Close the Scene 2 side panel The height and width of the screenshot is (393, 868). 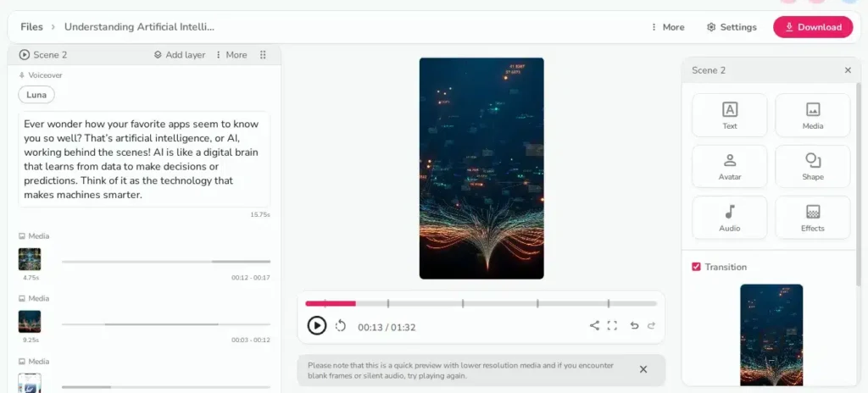[848, 70]
